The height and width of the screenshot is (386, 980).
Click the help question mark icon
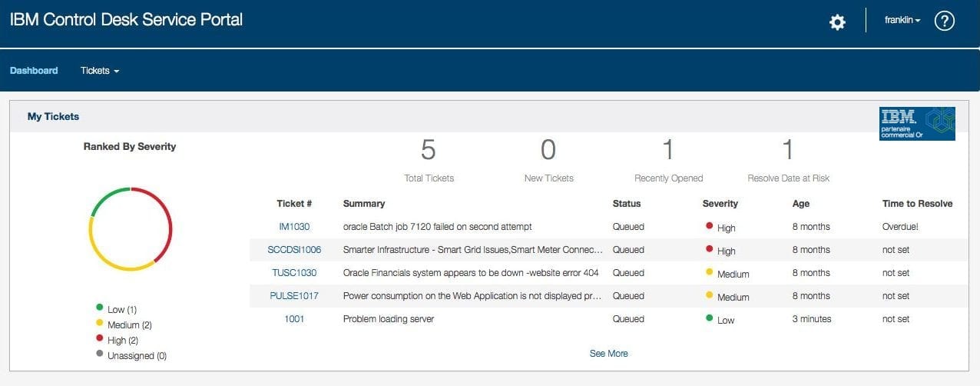click(x=944, y=22)
